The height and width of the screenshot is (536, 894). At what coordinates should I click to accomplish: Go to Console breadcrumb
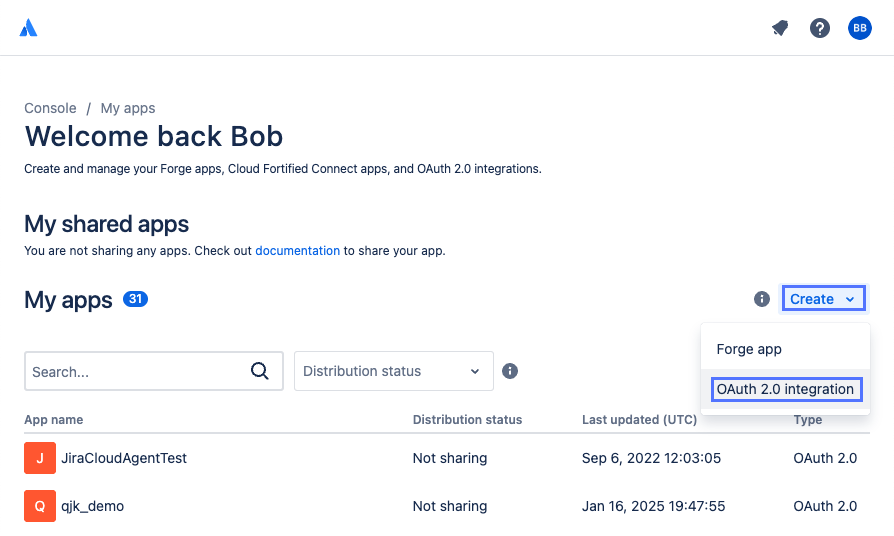click(x=50, y=108)
